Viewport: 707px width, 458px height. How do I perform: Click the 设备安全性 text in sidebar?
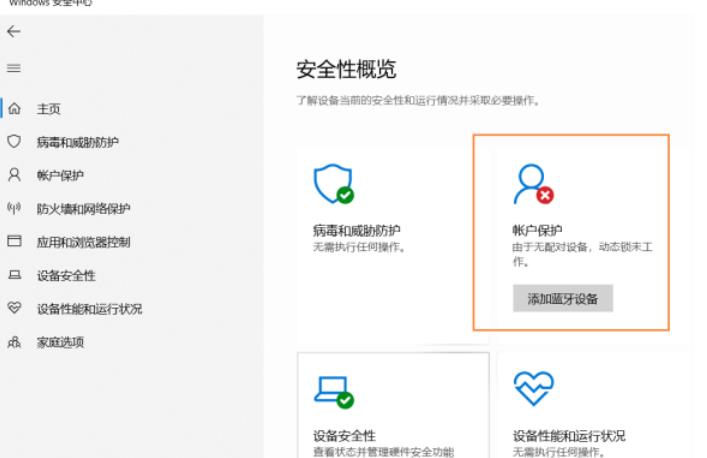(x=66, y=276)
